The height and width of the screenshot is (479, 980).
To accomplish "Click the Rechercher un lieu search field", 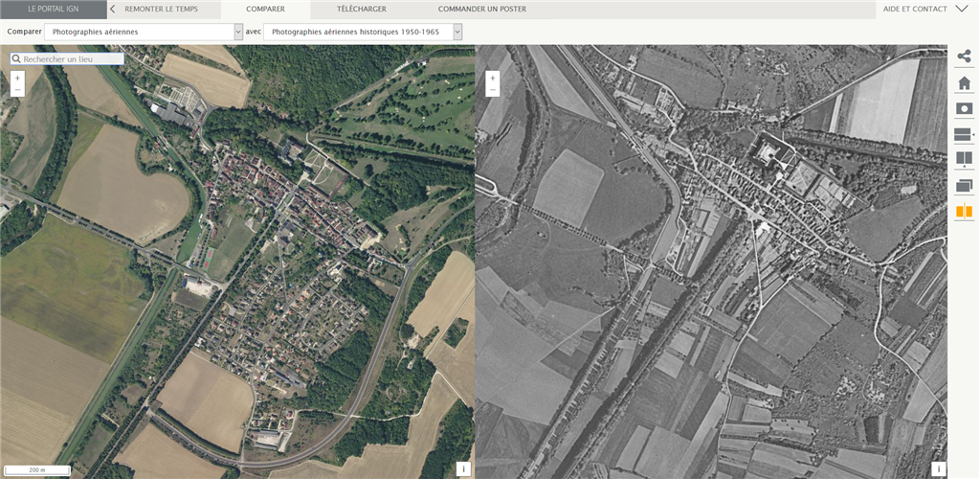I will pos(67,58).
